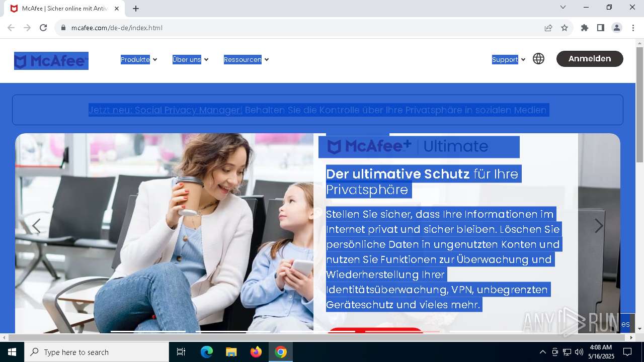Open a new tab with the plus button
The width and height of the screenshot is (644, 362).
(x=136, y=9)
